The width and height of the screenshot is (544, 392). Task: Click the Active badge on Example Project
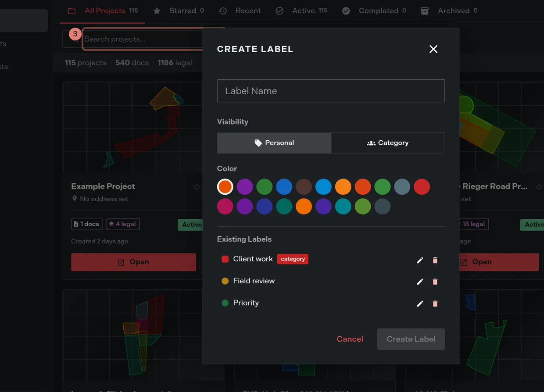[x=190, y=225]
